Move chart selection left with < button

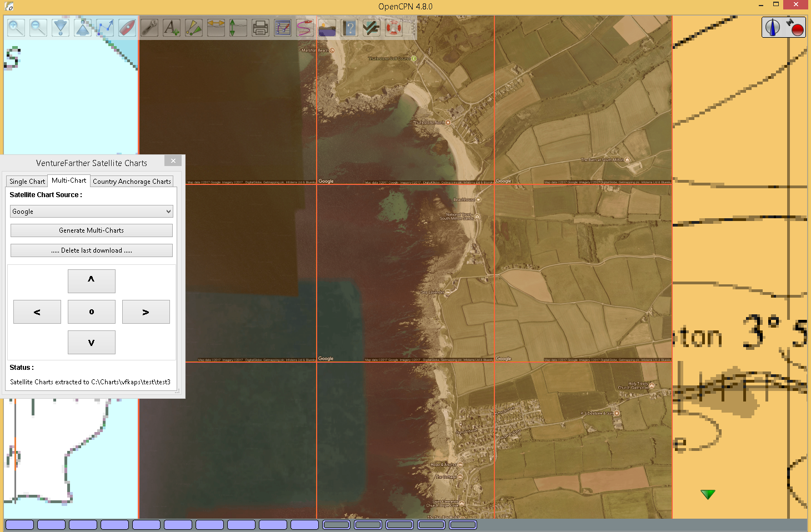(37, 312)
